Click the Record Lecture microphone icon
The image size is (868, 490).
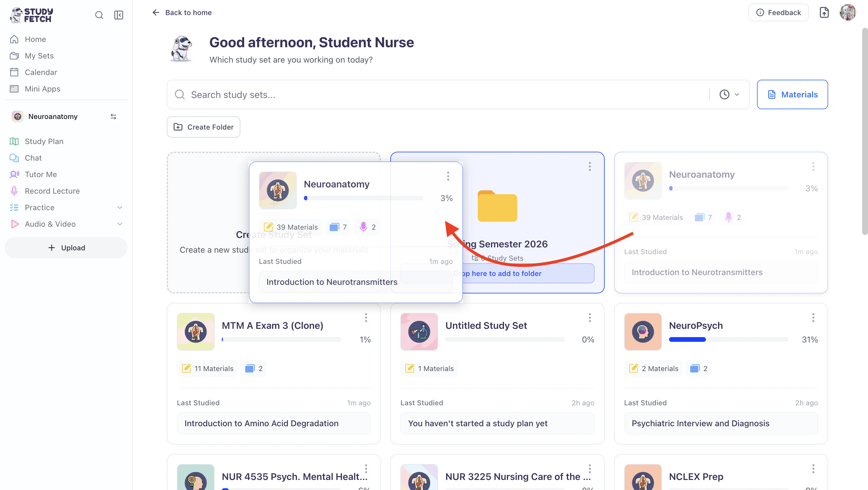tap(14, 191)
